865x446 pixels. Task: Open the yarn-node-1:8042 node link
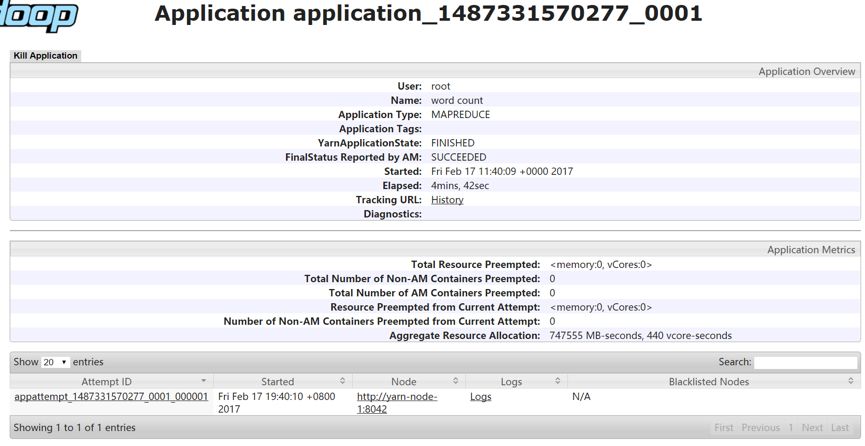pos(397,402)
